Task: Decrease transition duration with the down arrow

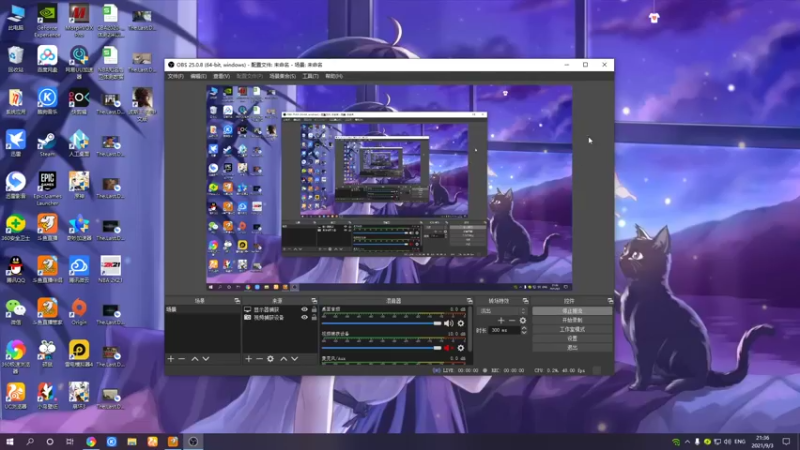Action: (x=523, y=332)
